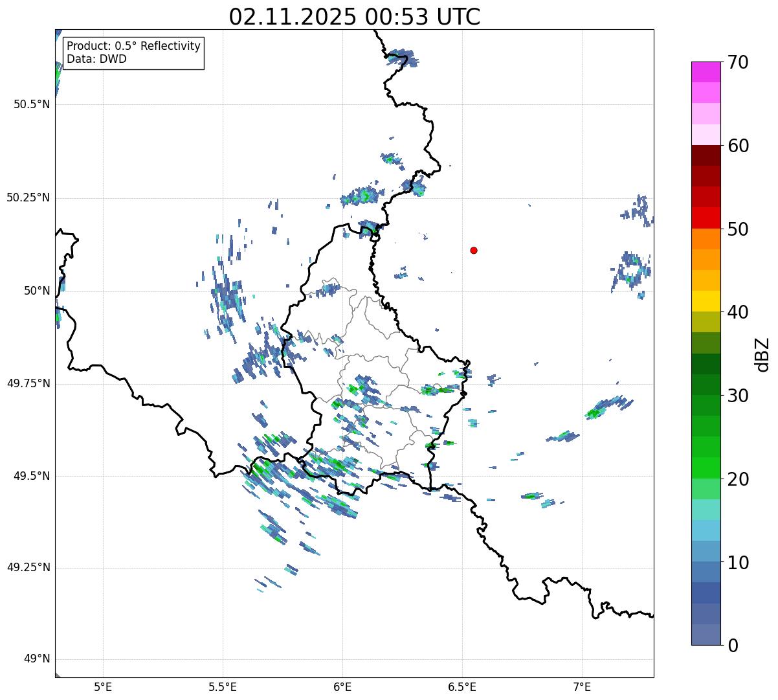Click the 6°E longitude label
Screen dimensions: 778x700
[x=342, y=686]
